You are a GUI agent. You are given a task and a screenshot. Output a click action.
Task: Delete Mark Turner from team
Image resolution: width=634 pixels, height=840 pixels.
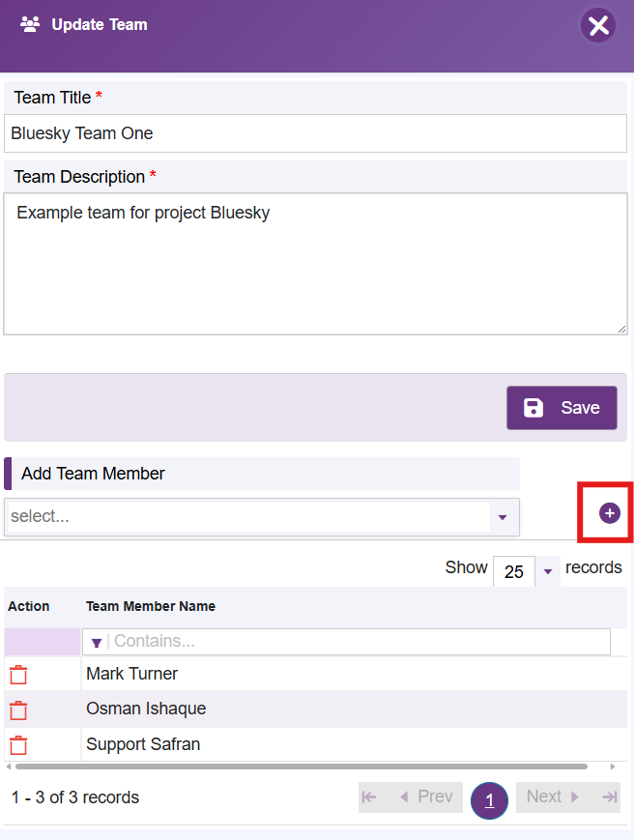click(x=18, y=675)
